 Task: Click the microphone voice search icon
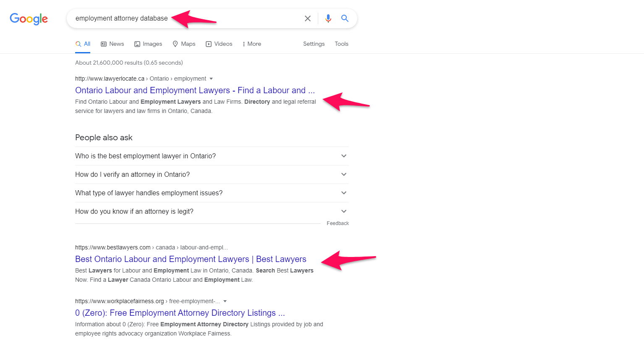click(x=328, y=18)
